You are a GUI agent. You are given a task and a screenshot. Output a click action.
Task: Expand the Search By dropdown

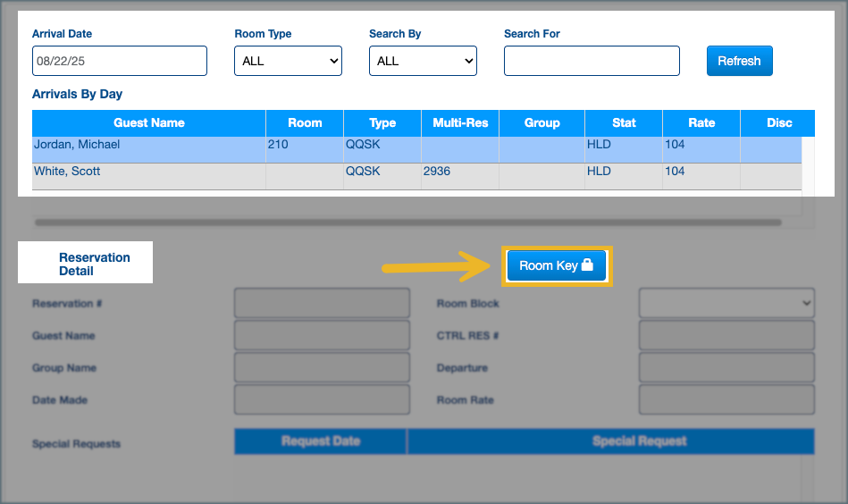tap(423, 61)
